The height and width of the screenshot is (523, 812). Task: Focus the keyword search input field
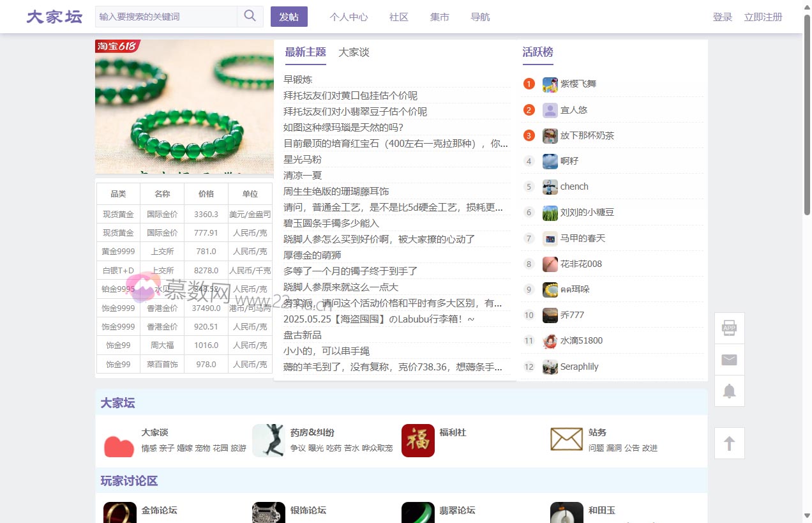point(166,17)
